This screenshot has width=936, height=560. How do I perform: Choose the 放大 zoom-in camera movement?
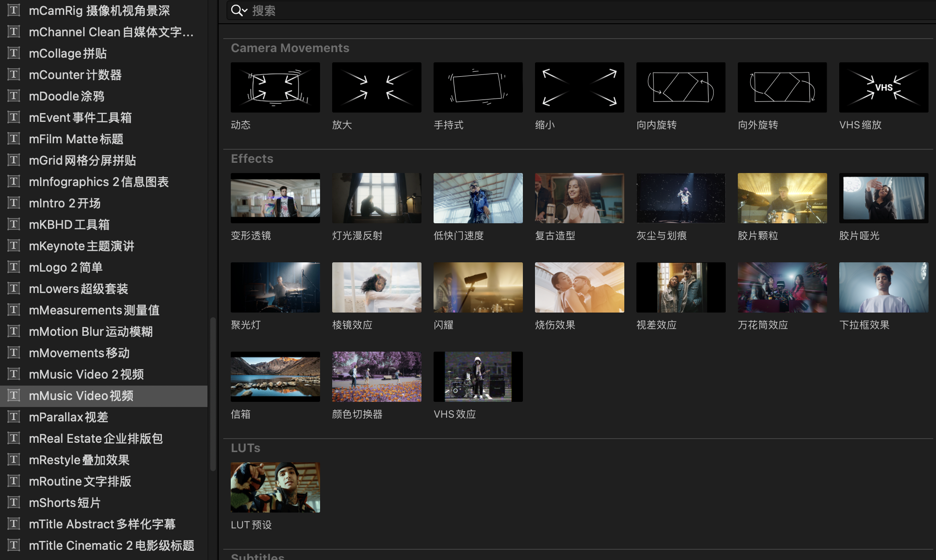coord(377,87)
